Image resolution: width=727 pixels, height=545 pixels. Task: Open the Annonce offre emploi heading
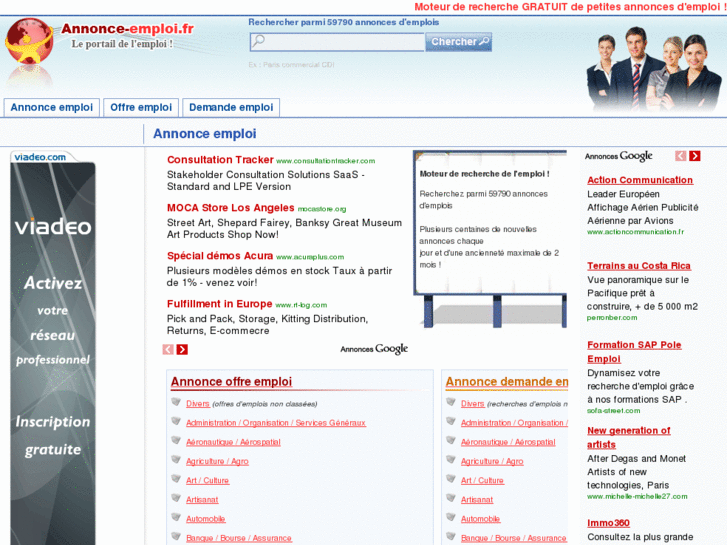pyautogui.click(x=231, y=382)
